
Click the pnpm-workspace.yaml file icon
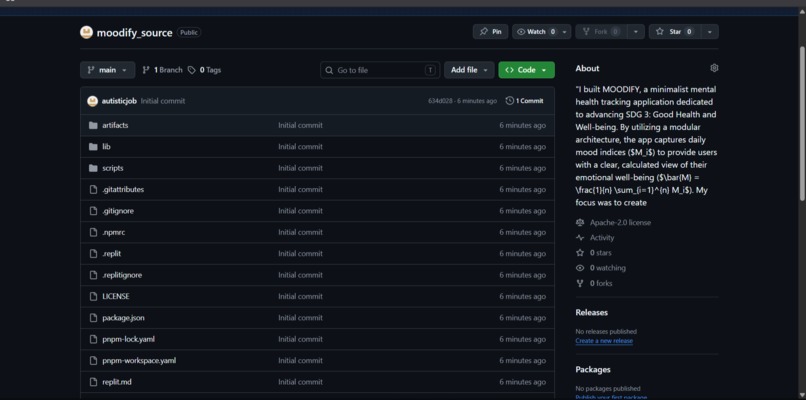93,360
